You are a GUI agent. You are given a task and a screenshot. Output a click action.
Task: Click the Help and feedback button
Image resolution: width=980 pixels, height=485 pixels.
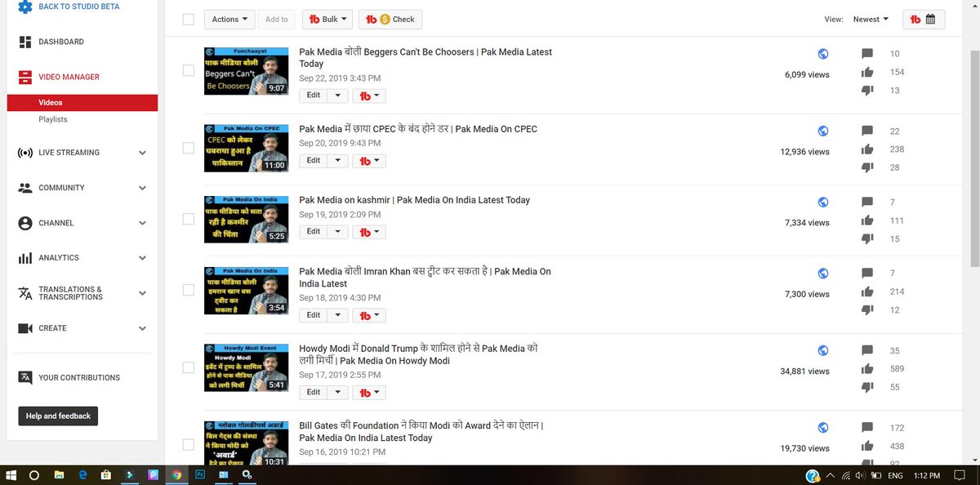(x=58, y=416)
